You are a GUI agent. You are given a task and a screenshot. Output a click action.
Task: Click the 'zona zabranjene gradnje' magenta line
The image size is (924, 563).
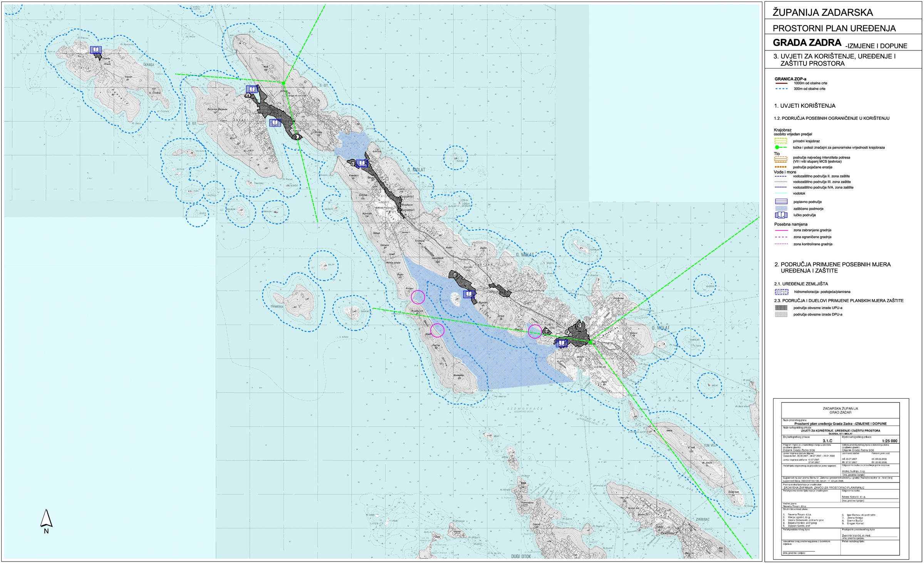781,230
